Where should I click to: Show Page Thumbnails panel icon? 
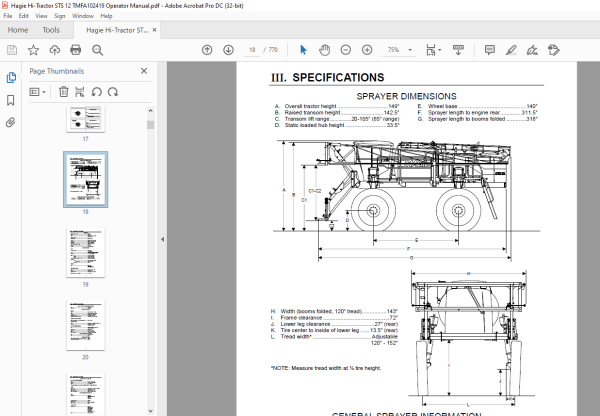pyautogui.click(x=11, y=77)
